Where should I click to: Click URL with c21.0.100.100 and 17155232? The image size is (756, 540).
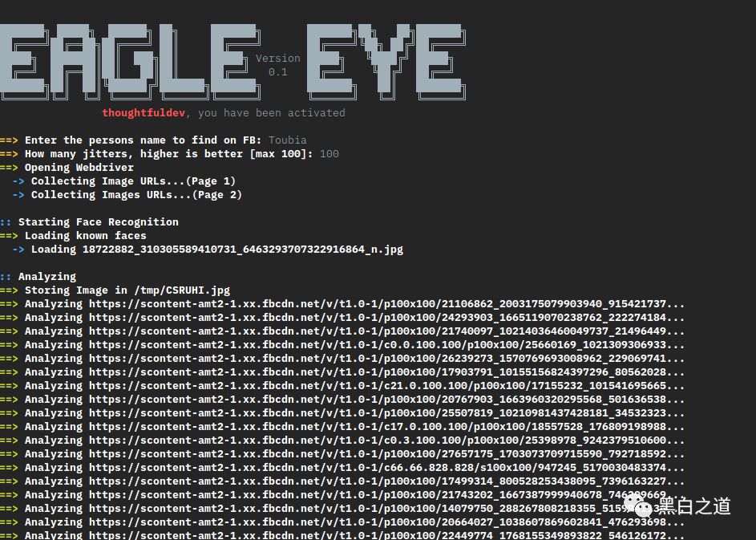click(386, 386)
